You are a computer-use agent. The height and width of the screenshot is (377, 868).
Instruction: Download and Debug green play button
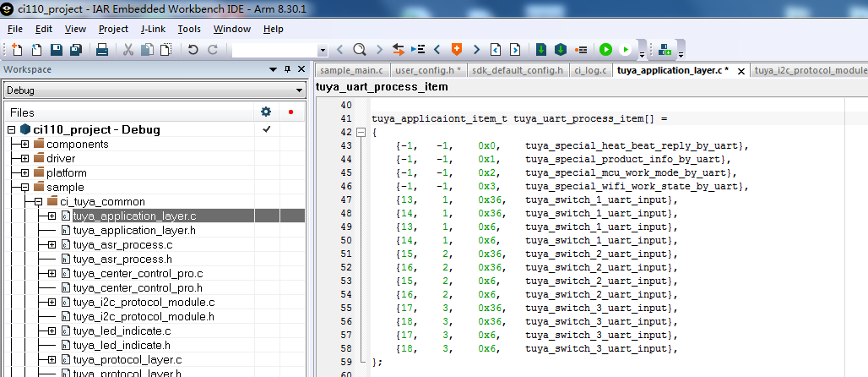(605, 50)
